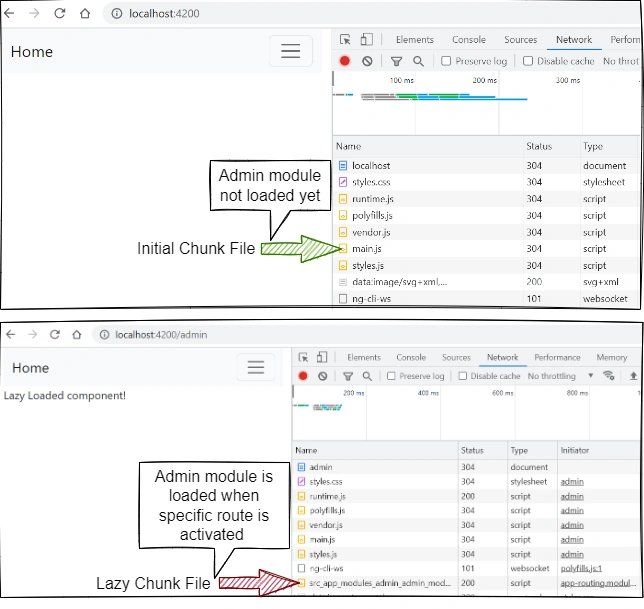Reload the localhost:4200/admin page
This screenshot has height=609, width=644.
tap(55, 334)
